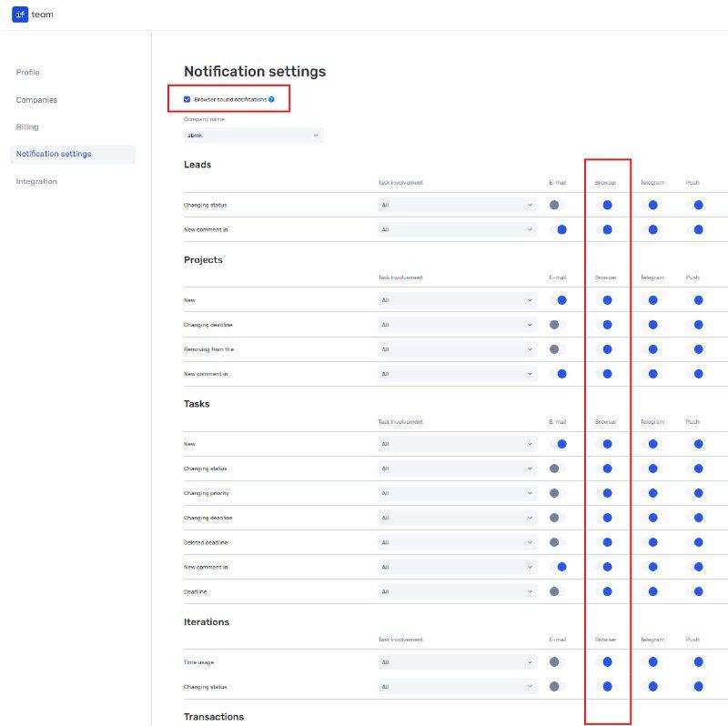728x726 pixels.
Task: Enable E-mail for Iterations Changing status
Action: [x=558, y=687]
